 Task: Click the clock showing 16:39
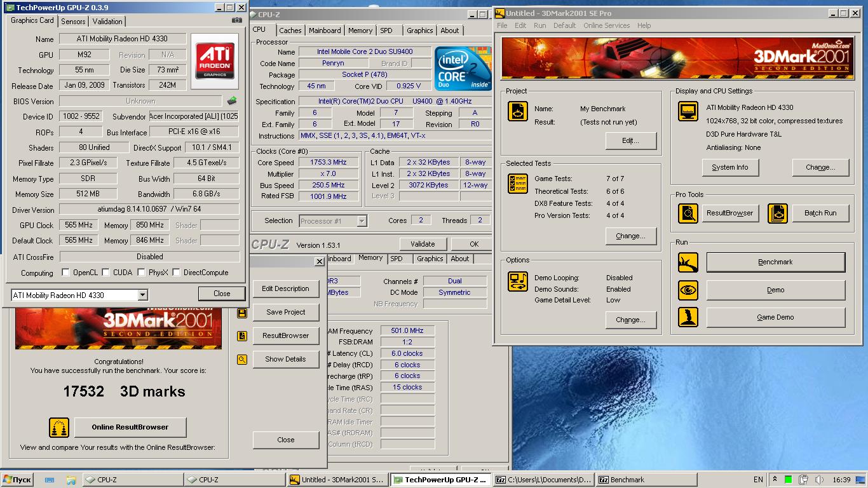(x=841, y=480)
